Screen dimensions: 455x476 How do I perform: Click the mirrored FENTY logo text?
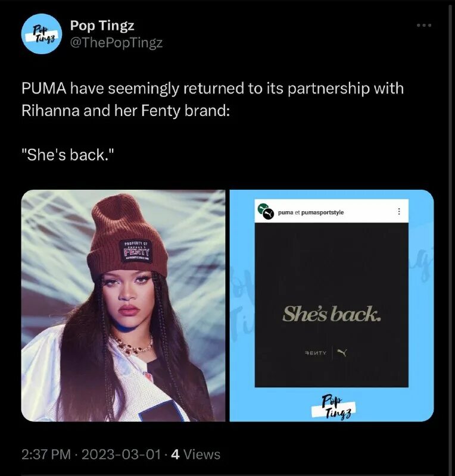(316, 353)
